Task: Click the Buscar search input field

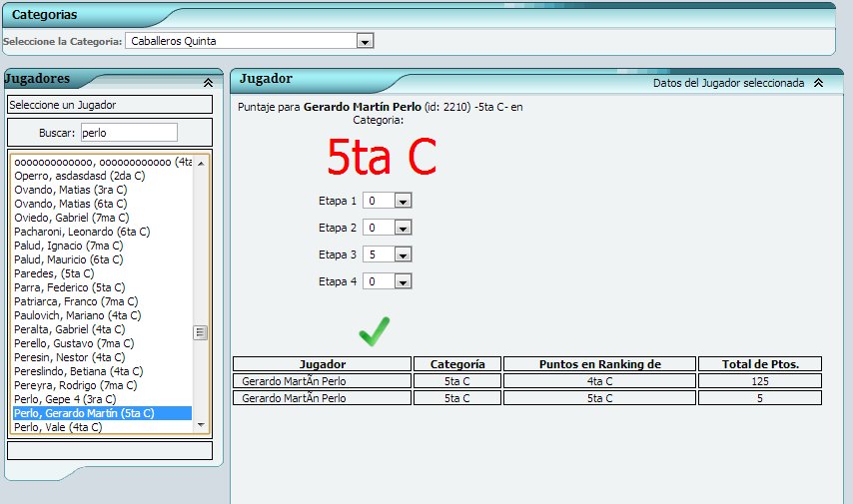Action: click(x=128, y=132)
